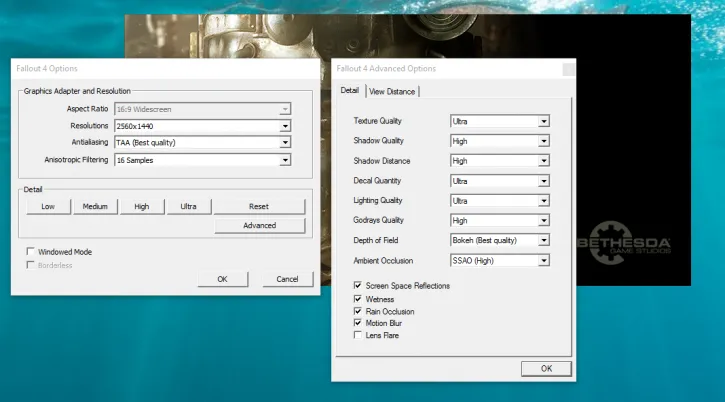Select the Low detail preset

pyautogui.click(x=48, y=206)
